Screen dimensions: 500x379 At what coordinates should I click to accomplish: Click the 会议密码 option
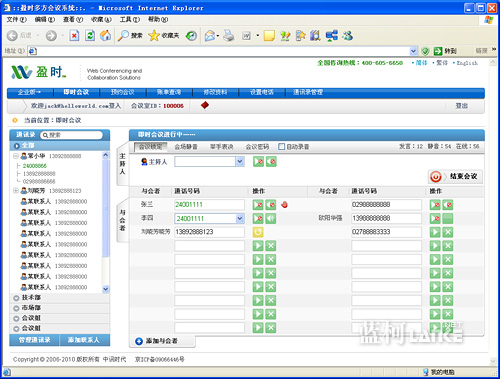pos(257,147)
